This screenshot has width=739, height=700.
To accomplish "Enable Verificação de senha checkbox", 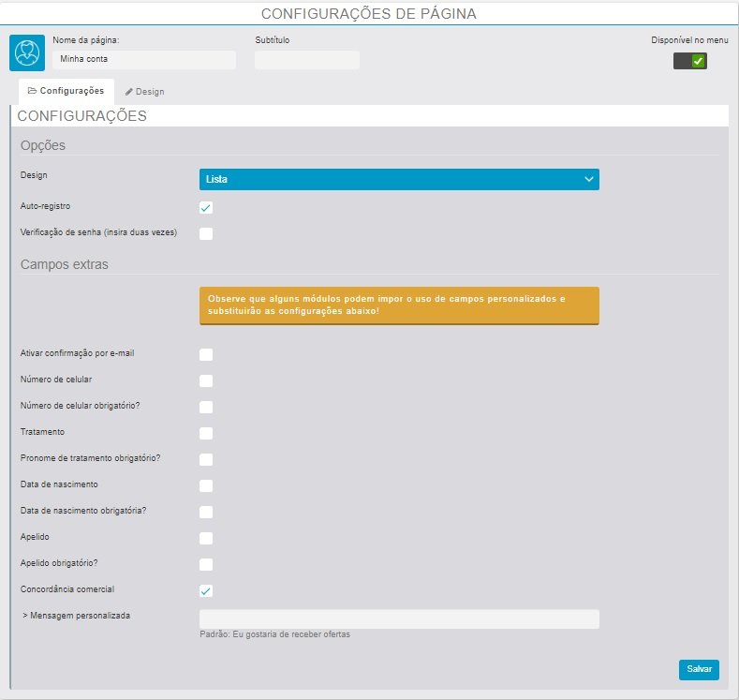I will tap(206, 233).
